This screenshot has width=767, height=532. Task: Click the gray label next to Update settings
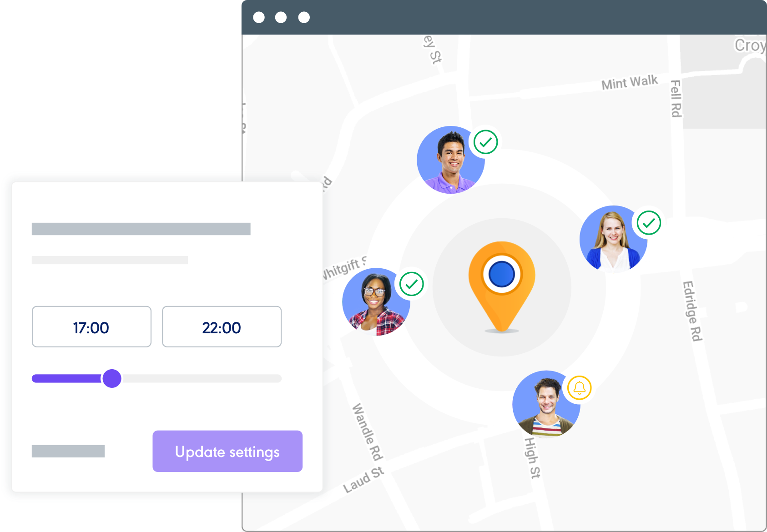tap(67, 452)
